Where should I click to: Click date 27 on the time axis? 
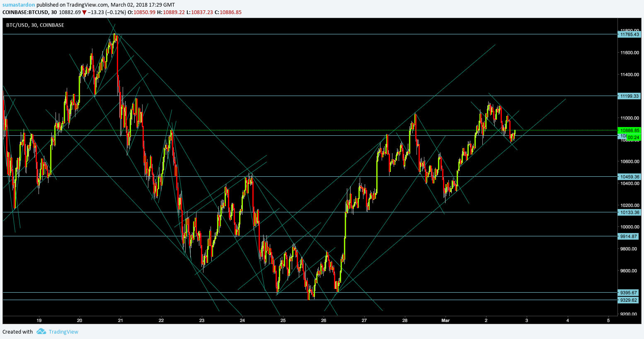click(364, 320)
